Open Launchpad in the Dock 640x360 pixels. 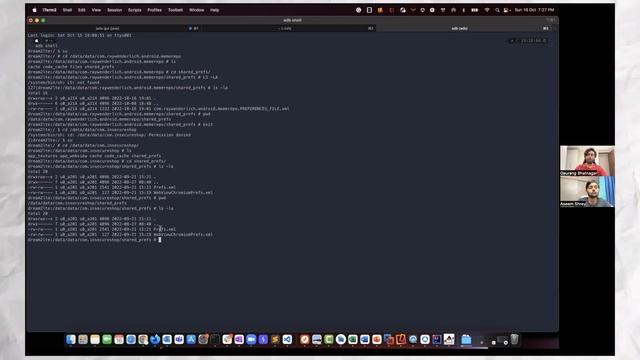pyautogui.click(x=82, y=339)
